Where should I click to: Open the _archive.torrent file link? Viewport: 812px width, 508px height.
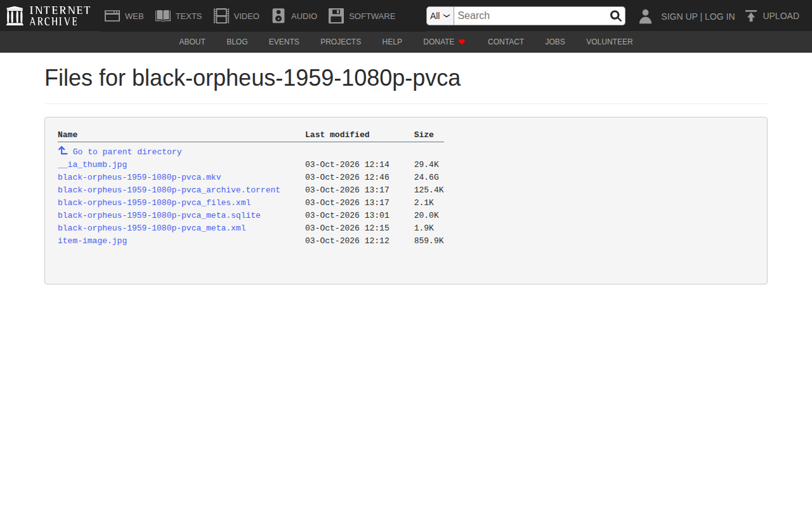tap(169, 190)
